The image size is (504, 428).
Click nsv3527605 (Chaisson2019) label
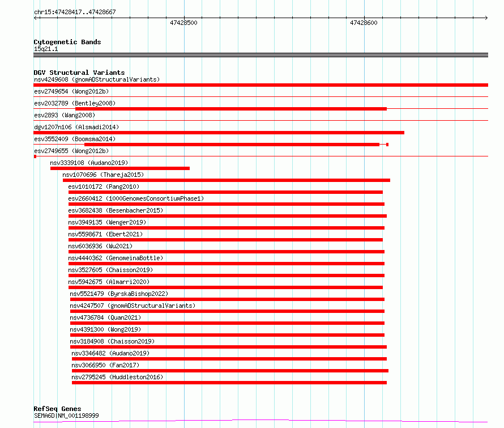click(x=110, y=270)
